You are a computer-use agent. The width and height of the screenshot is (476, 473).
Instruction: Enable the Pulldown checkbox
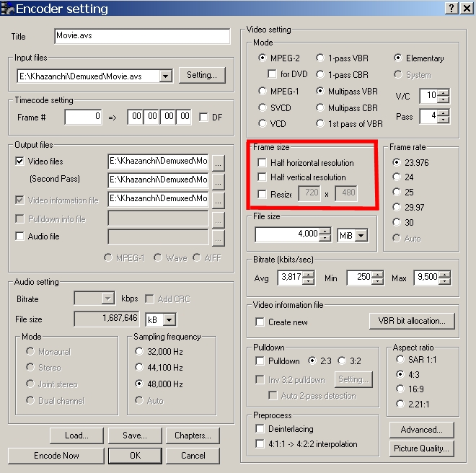pos(260,361)
